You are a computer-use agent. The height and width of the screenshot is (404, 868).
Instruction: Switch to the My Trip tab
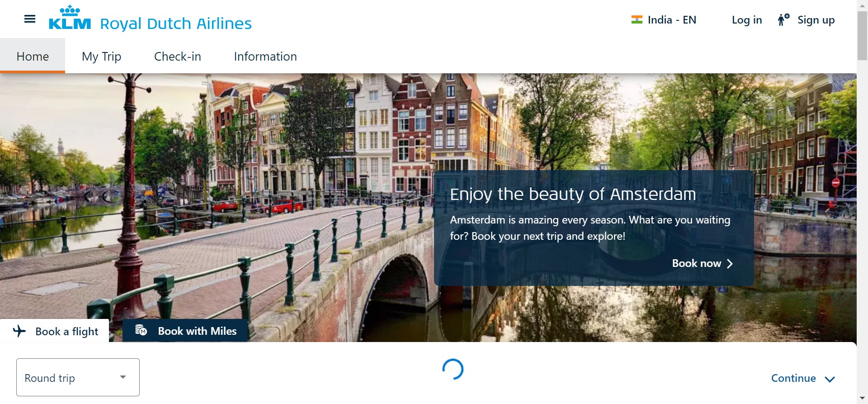101,57
